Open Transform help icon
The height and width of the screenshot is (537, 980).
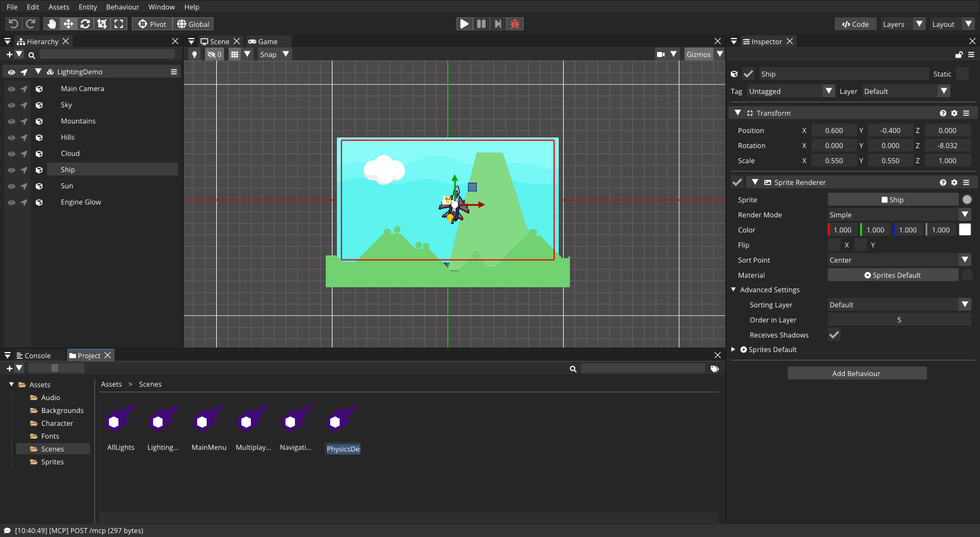[x=943, y=113]
